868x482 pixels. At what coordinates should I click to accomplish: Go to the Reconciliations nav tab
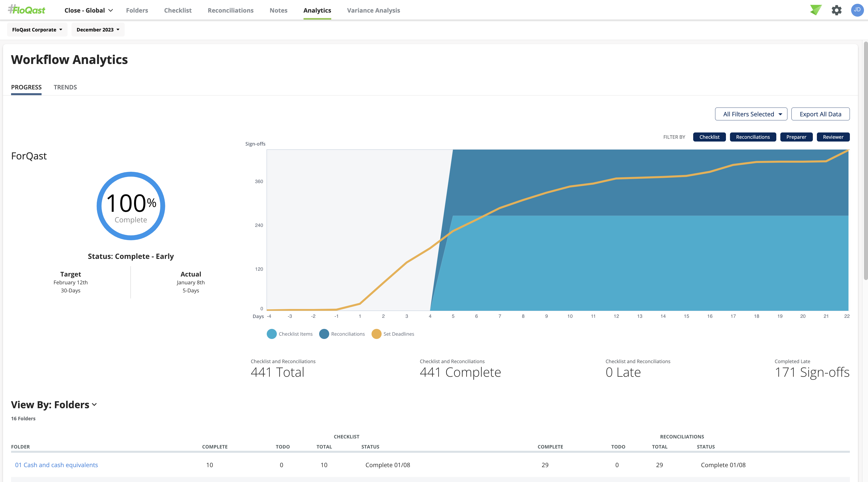230,10
